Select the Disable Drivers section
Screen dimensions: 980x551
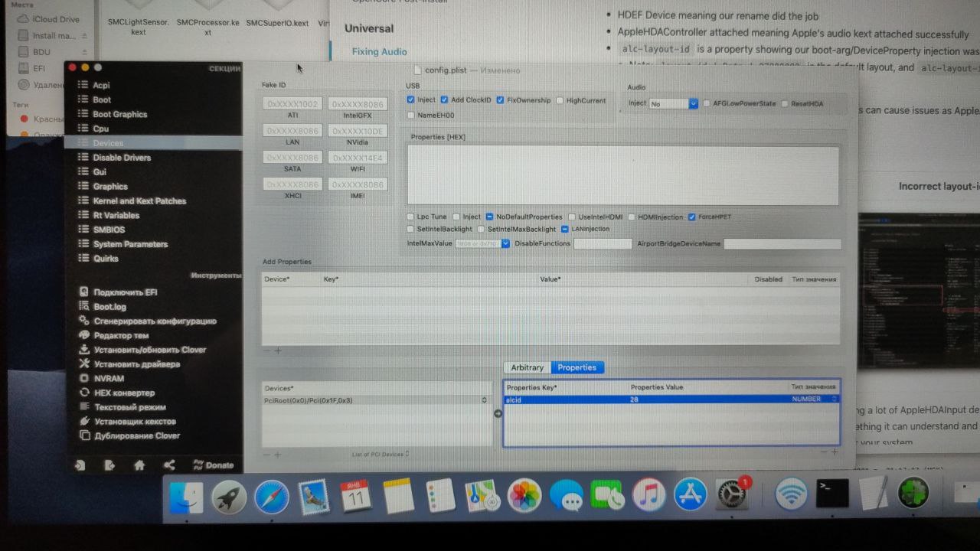tap(122, 158)
